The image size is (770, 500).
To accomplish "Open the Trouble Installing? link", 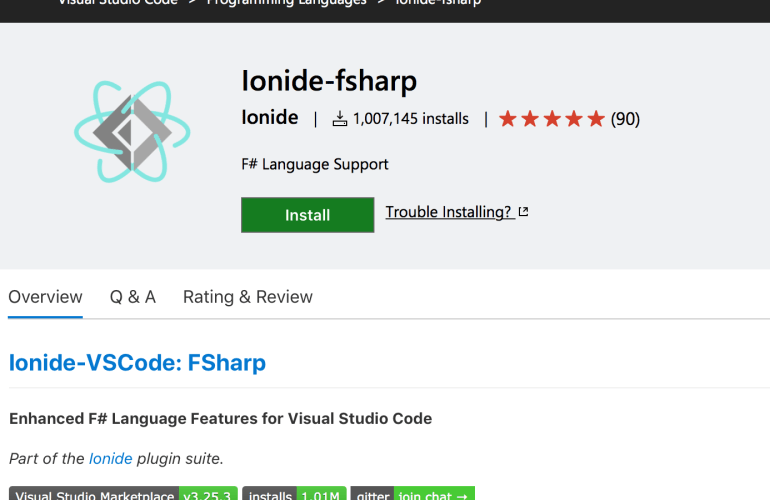I will point(448,212).
